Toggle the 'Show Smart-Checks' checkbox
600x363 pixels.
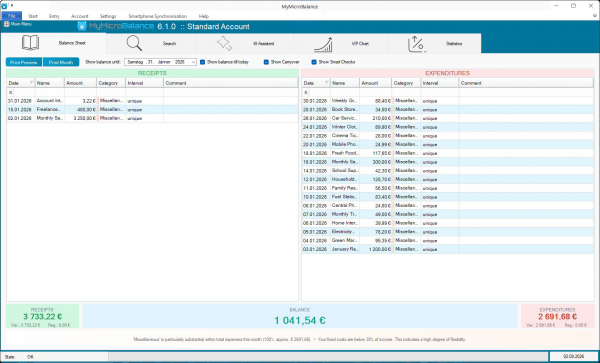[x=314, y=62]
